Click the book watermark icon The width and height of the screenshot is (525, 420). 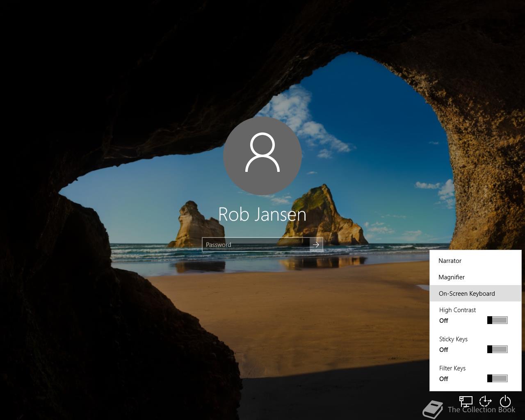click(x=433, y=409)
